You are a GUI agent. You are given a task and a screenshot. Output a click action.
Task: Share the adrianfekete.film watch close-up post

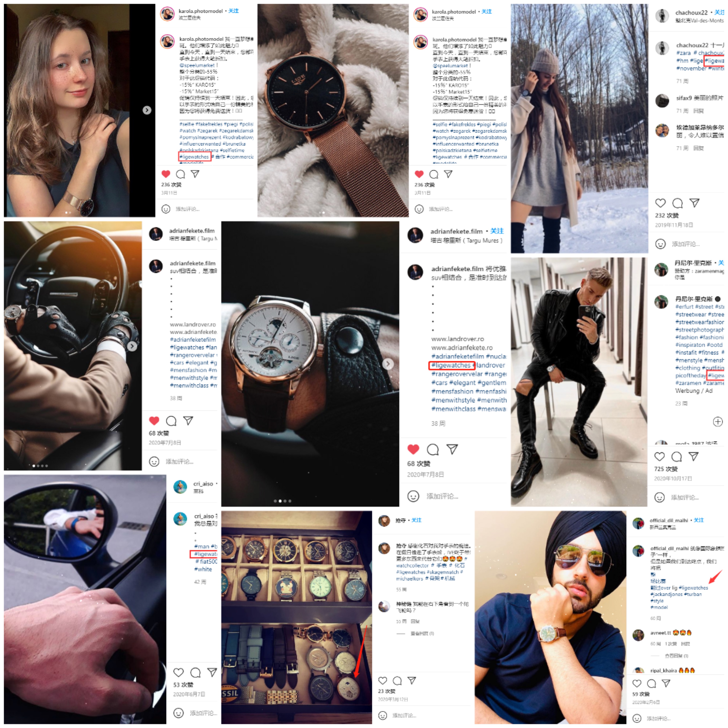point(452,449)
